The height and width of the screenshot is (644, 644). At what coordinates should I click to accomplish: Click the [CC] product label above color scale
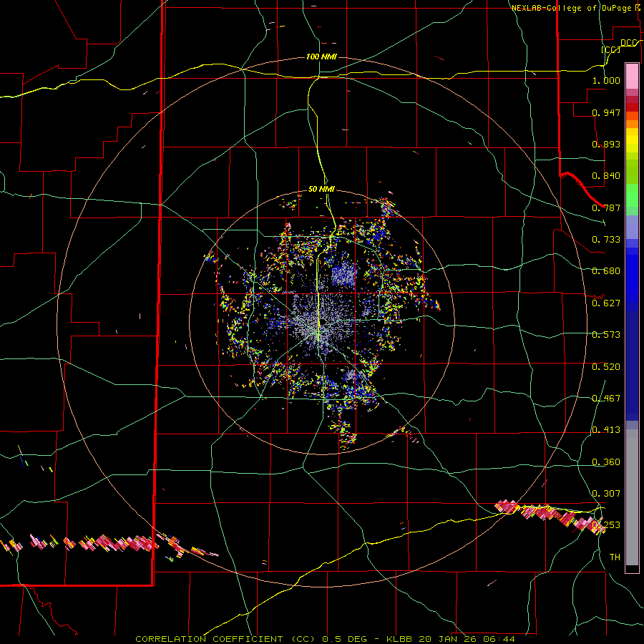(611, 49)
